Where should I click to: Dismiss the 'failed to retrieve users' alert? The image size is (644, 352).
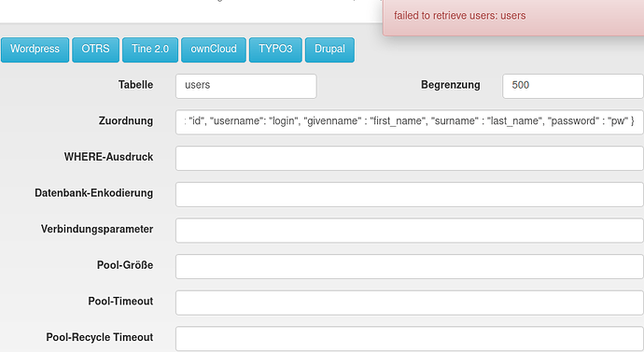[513, 17]
